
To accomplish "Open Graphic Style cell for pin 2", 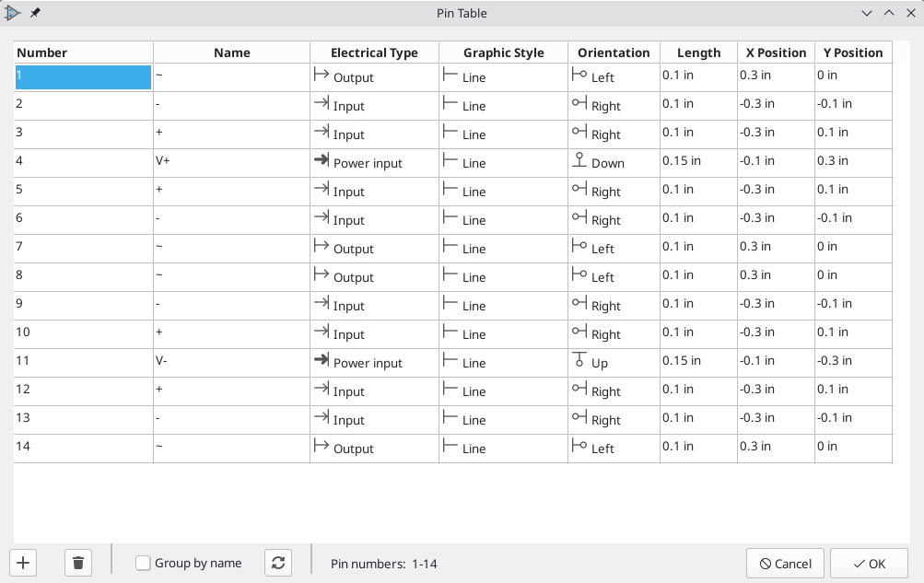I will tap(503, 106).
